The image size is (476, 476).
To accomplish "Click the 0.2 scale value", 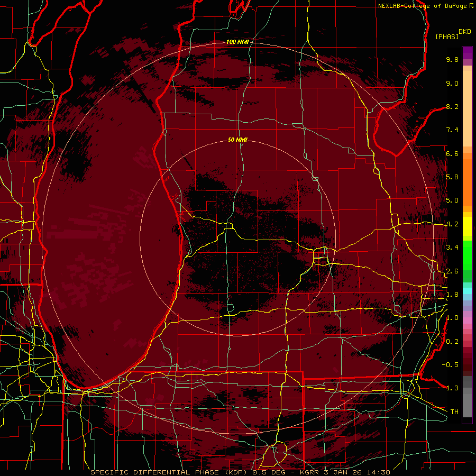I will pos(452,342).
